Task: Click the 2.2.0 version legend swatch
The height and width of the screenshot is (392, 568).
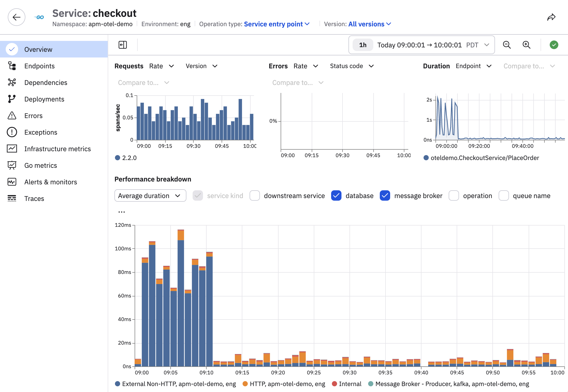Action: [118, 158]
